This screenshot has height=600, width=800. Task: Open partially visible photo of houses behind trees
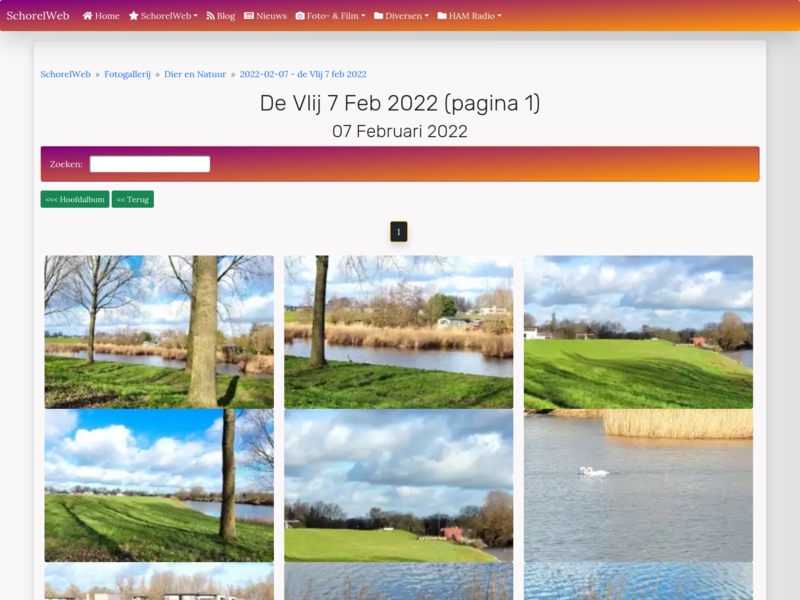pyautogui.click(x=159, y=581)
